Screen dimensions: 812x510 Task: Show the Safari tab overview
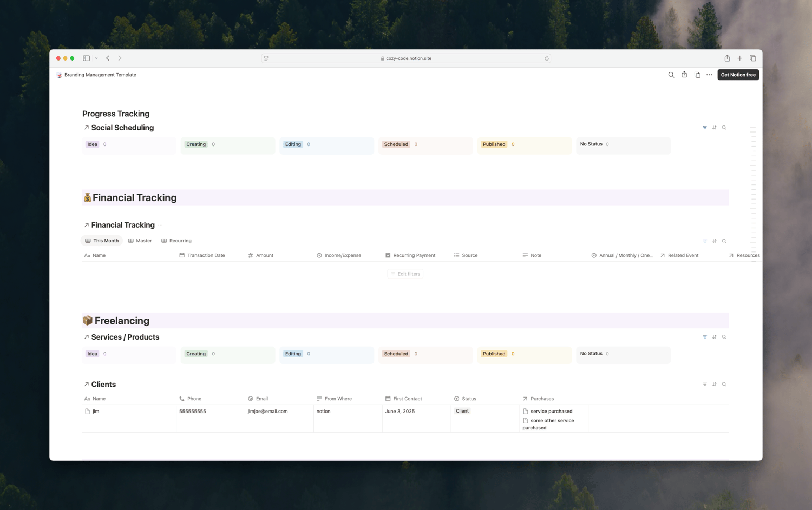point(752,58)
